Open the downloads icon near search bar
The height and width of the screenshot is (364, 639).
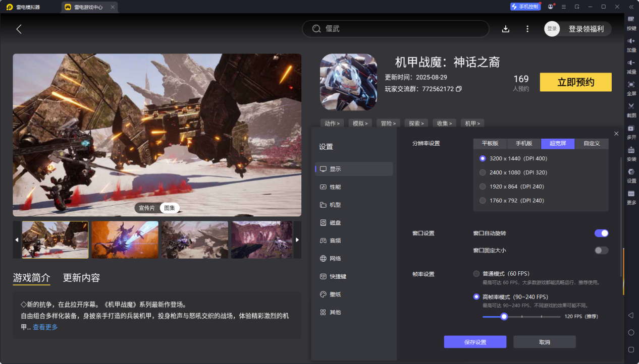coord(505,29)
